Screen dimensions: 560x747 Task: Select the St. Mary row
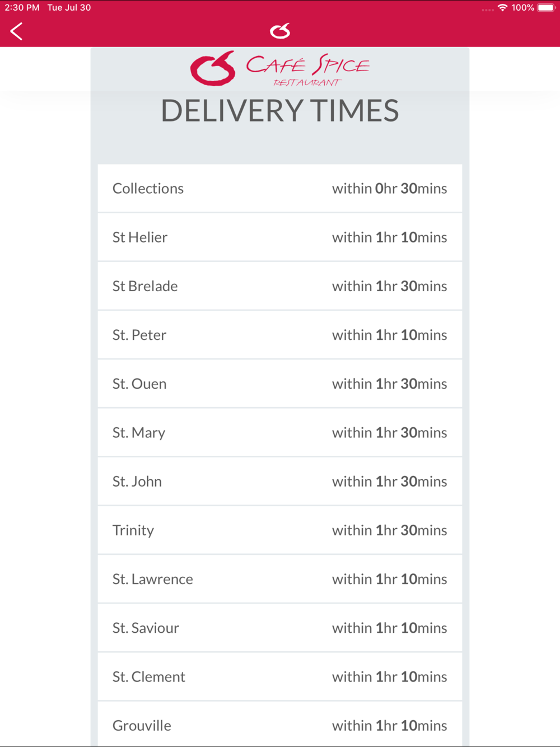[279, 432]
